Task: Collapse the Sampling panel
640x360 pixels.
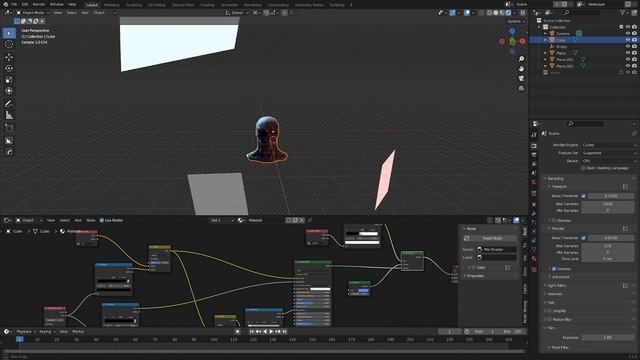Action: [555, 178]
